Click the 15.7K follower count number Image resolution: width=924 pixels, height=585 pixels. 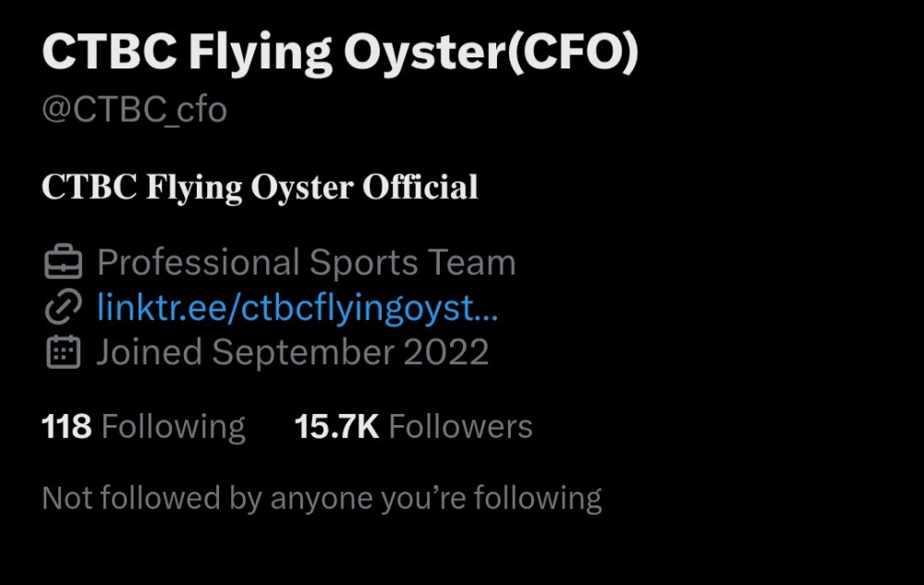click(x=336, y=427)
